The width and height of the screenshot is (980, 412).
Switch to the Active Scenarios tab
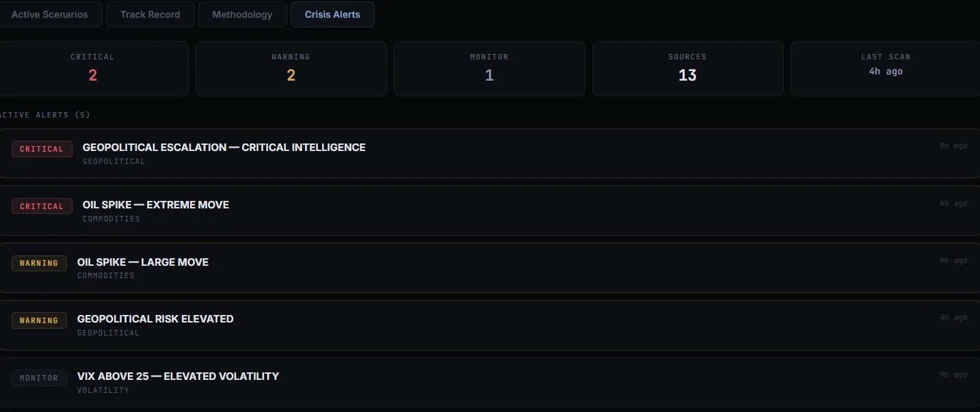tap(50, 14)
